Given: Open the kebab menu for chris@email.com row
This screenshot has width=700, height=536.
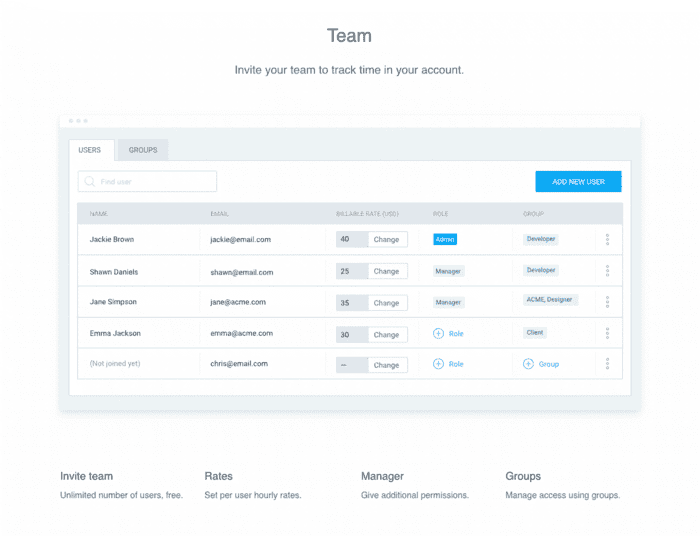Looking at the screenshot, I should coord(607,364).
